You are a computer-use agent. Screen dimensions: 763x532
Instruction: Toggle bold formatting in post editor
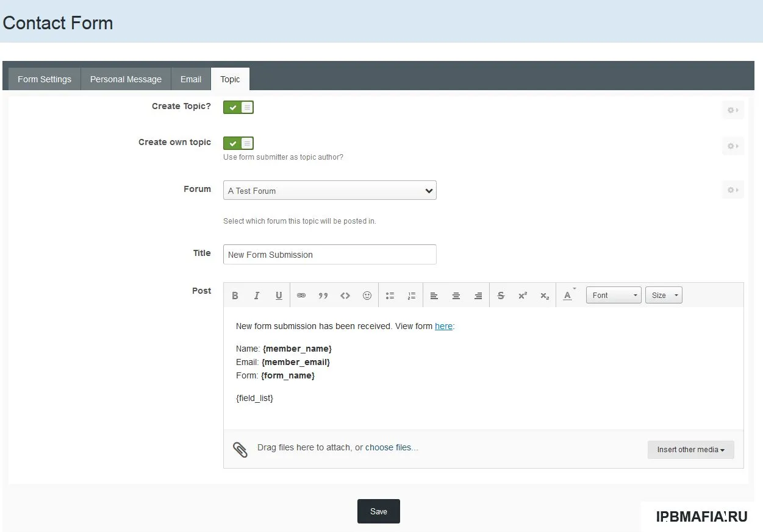pyautogui.click(x=235, y=296)
